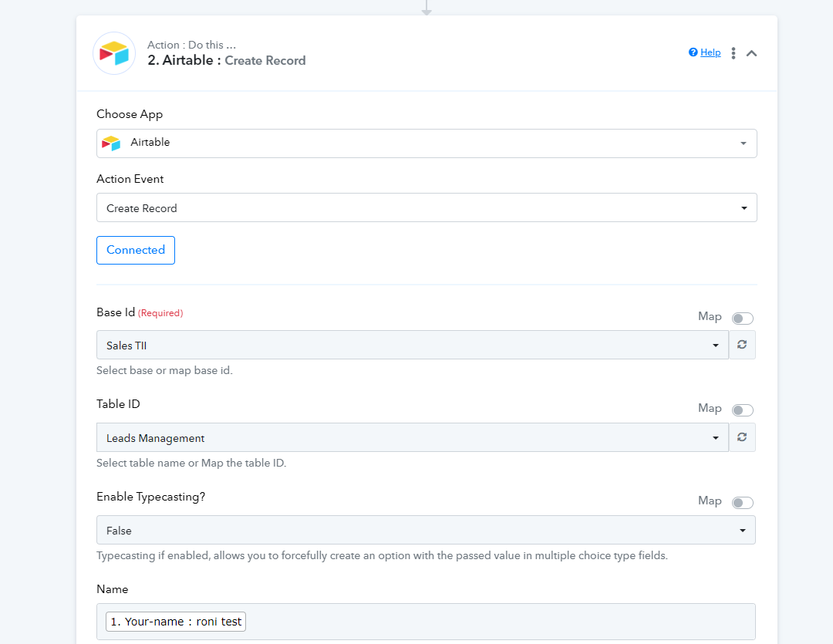Click the Typecasting description text
The height and width of the screenshot is (644, 833).
[x=382, y=555]
